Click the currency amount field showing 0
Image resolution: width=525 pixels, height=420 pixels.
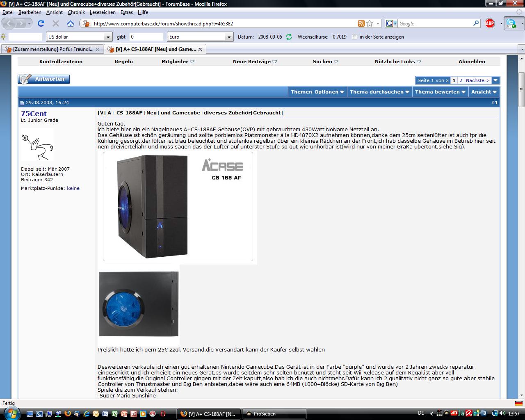point(146,37)
